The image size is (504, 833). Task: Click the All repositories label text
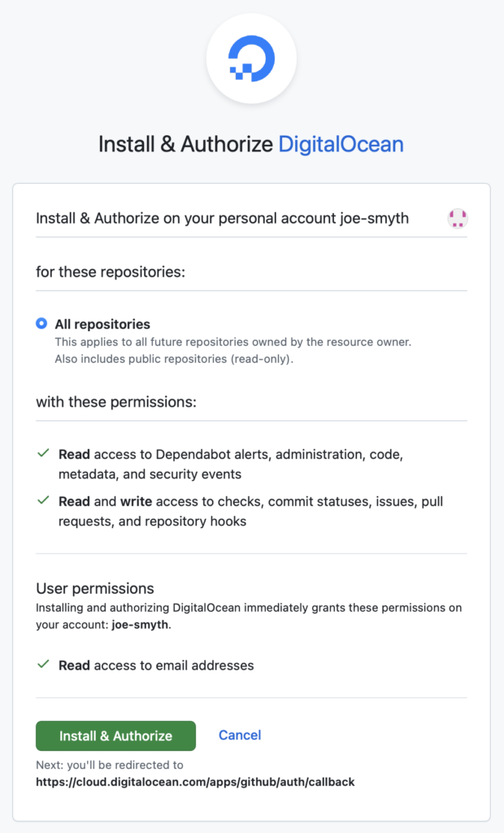(x=102, y=324)
